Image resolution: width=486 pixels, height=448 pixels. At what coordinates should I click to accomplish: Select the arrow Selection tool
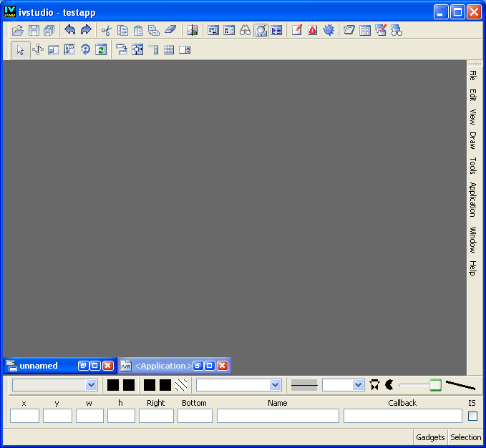(21, 49)
